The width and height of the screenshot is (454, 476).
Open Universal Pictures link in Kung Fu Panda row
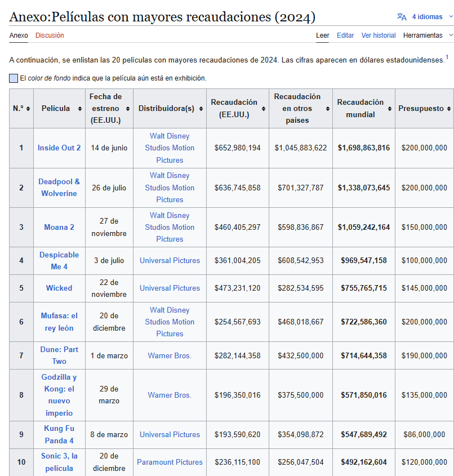click(x=170, y=434)
